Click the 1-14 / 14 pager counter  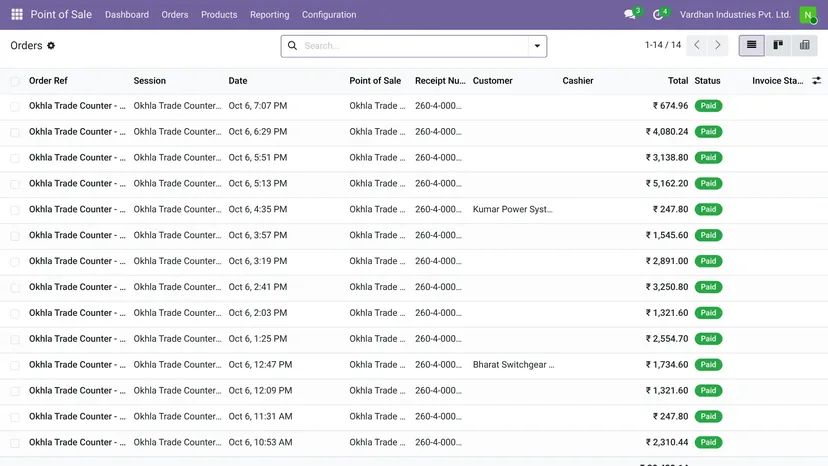pyautogui.click(x=663, y=45)
